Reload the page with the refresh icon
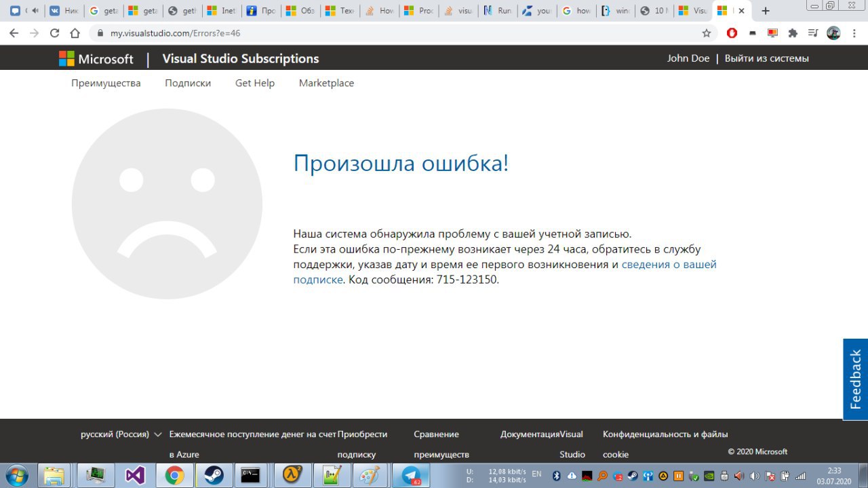Viewport: 868px width, 488px height. pyautogui.click(x=55, y=33)
